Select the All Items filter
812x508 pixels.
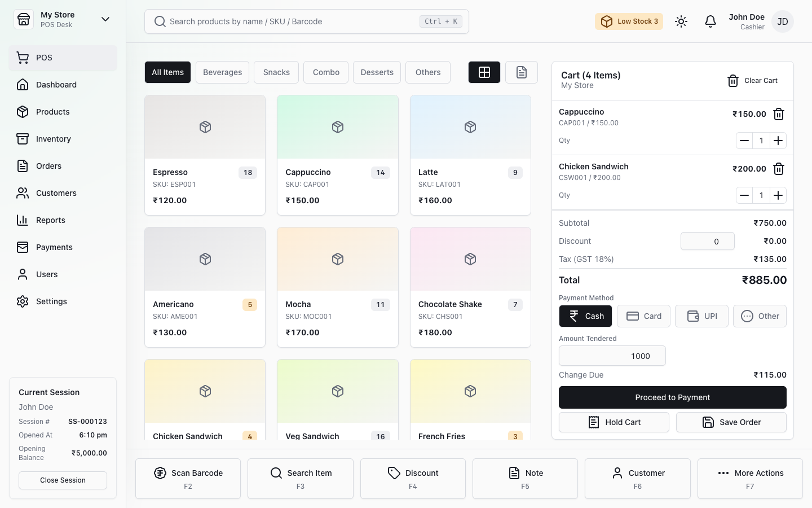167,72
